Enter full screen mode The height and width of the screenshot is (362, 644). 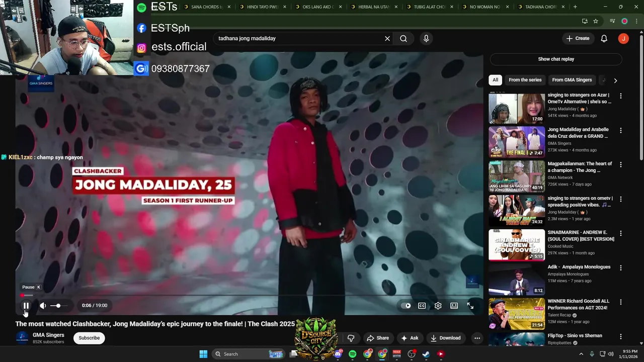(x=470, y=306)
